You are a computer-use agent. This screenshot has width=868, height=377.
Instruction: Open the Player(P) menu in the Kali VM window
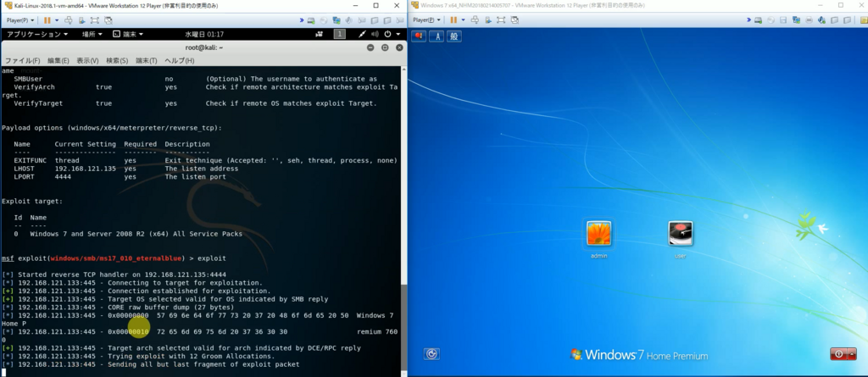20,20
